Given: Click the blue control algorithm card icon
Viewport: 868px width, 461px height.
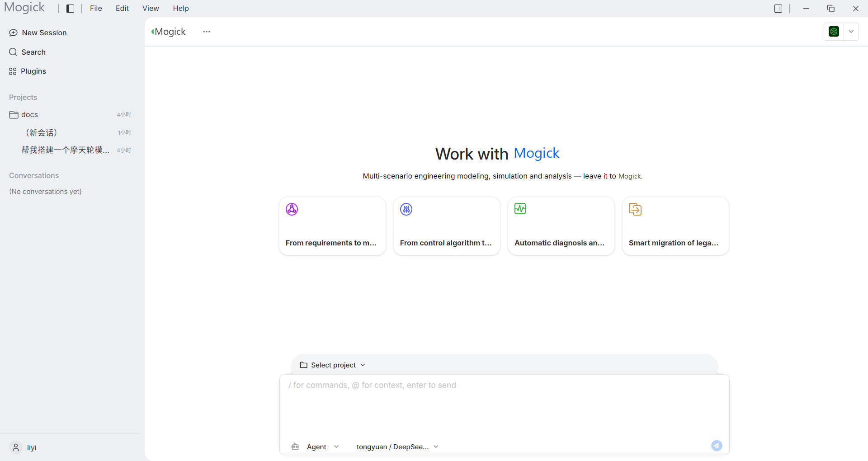Looking at the screenshot, I should pyautogui.click(x=406, y=209).
